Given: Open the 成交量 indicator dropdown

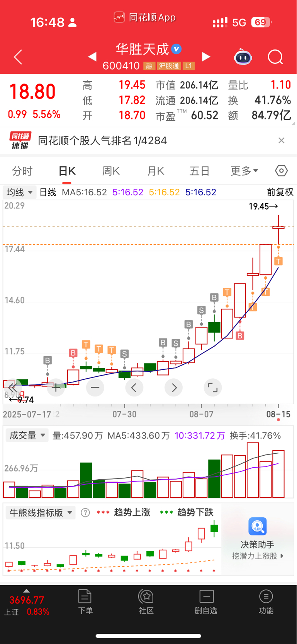Looking at the screenshot, I should tap(27, 436).
